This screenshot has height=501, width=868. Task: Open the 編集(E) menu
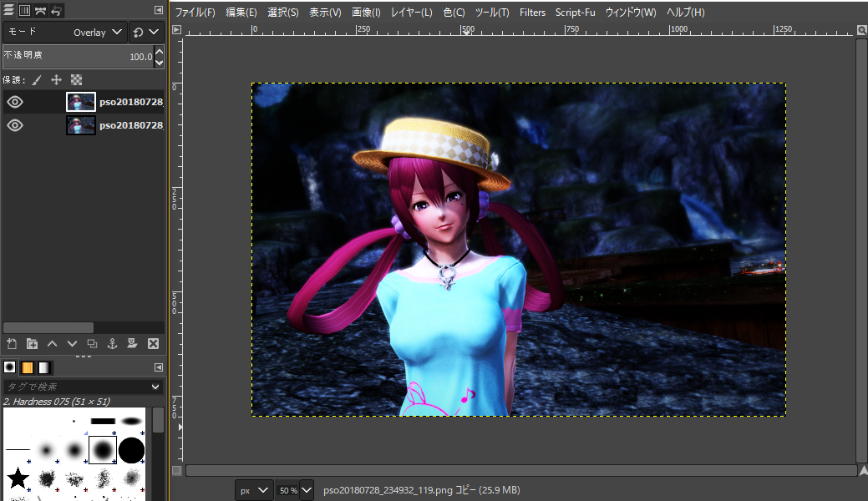click(x=241, y=13)
